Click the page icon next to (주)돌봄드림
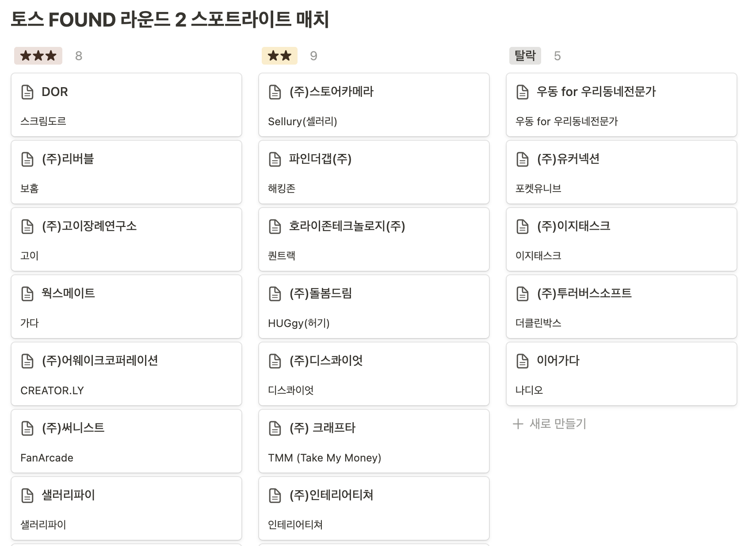Image resolution: width=756 pixels, height=546 pixels. pyautogui.click(x=275, y=294)
